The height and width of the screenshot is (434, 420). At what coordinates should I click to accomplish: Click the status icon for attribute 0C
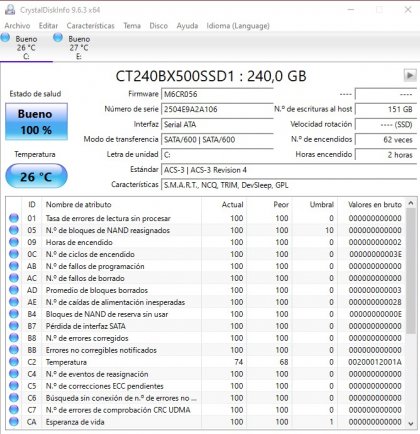14,254
